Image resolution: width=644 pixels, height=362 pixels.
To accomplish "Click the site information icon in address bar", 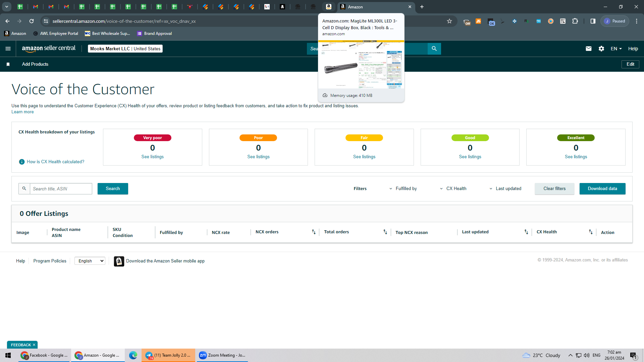I will pyautogui.click(x=46, y=21).
